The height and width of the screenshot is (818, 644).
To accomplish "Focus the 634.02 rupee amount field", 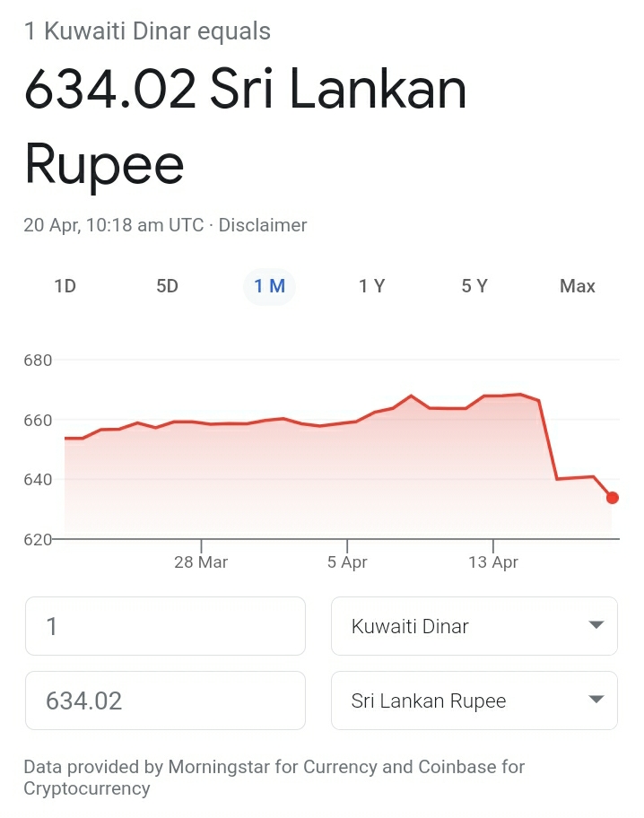I will [x=165, y=701].
